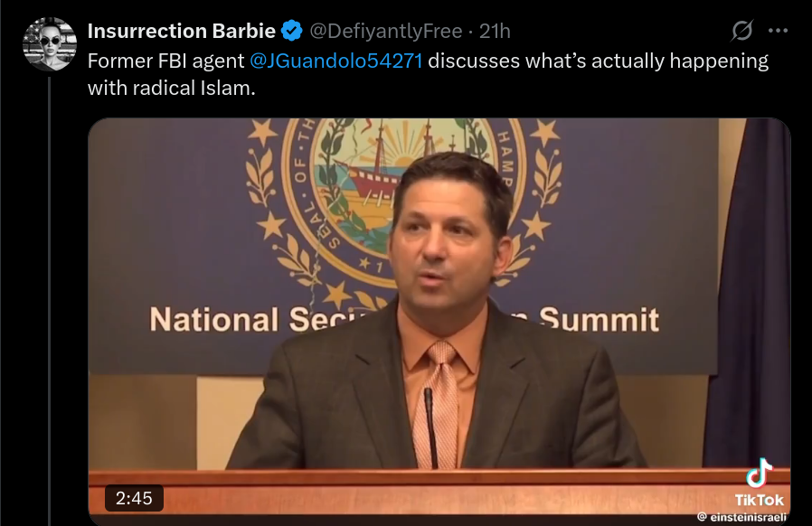The width and height of the screenshot is (812, 526).
Task: Click the tweet text about radical Islam
Action: [x=428, y=74]
